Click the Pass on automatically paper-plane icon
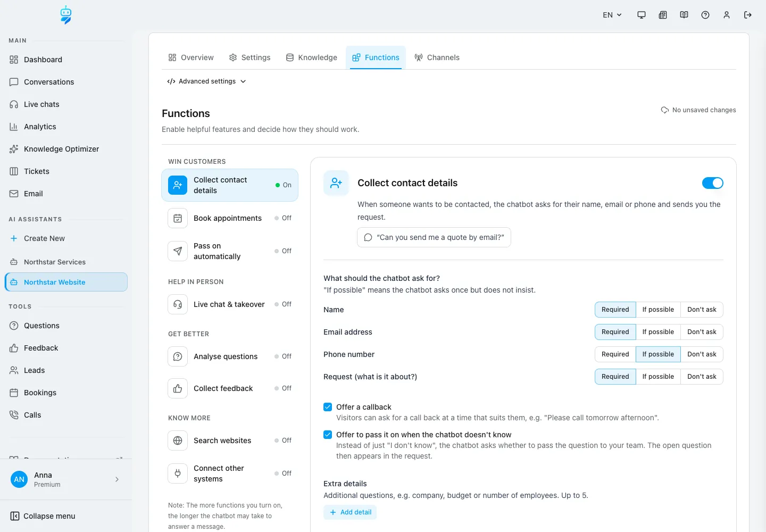This screenshot has width=766, height=532. 178,251
